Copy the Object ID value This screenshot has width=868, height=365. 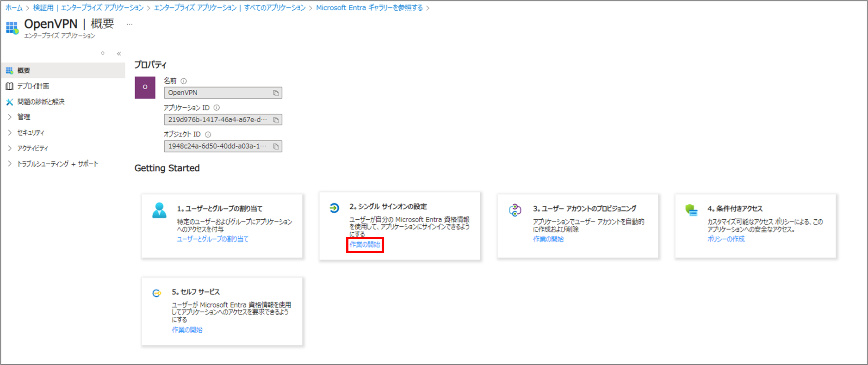pyautogui.click(x=276, y=147)
